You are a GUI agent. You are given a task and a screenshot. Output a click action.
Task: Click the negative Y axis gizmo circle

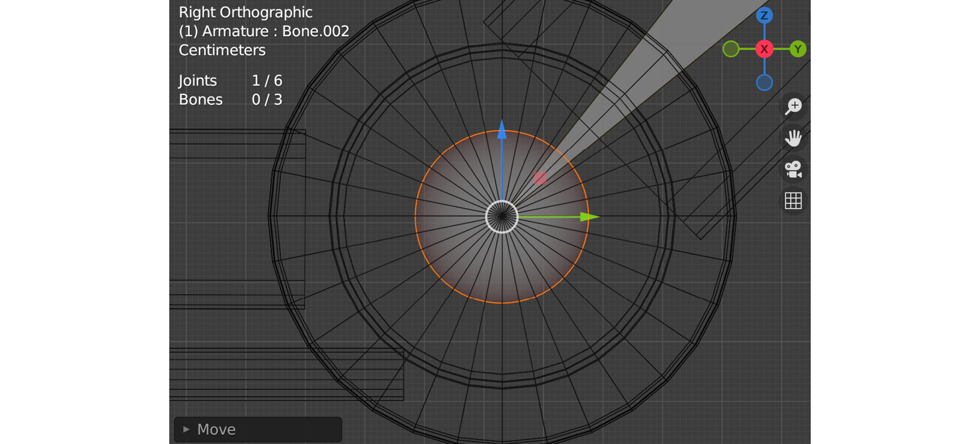point(731,49)
